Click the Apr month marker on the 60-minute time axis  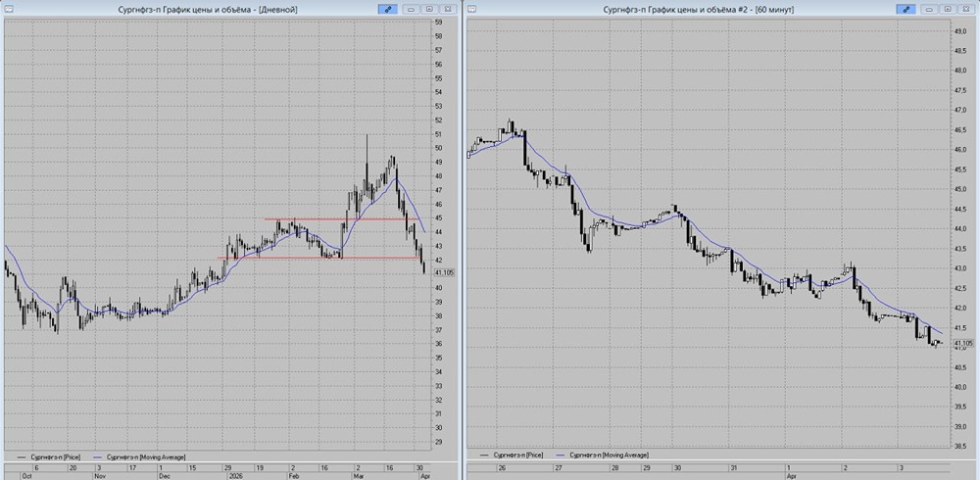(x=791, y=475)
